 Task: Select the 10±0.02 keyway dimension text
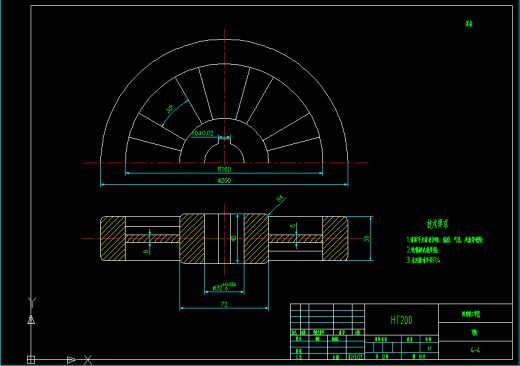click(203, 133)
